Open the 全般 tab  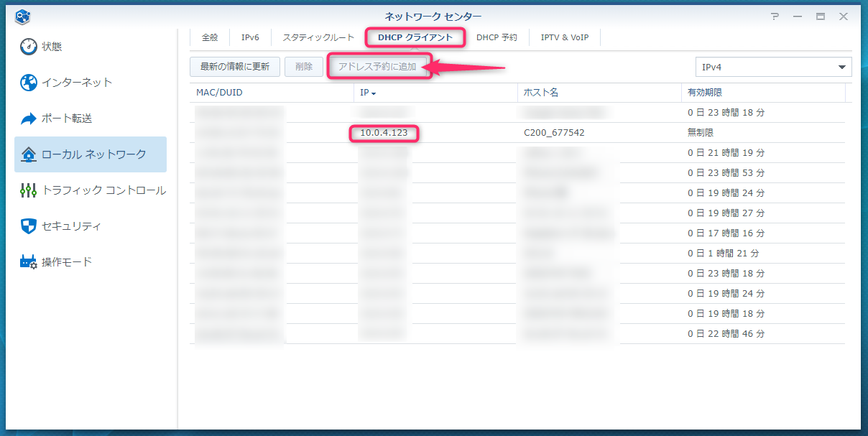(210, 37)
